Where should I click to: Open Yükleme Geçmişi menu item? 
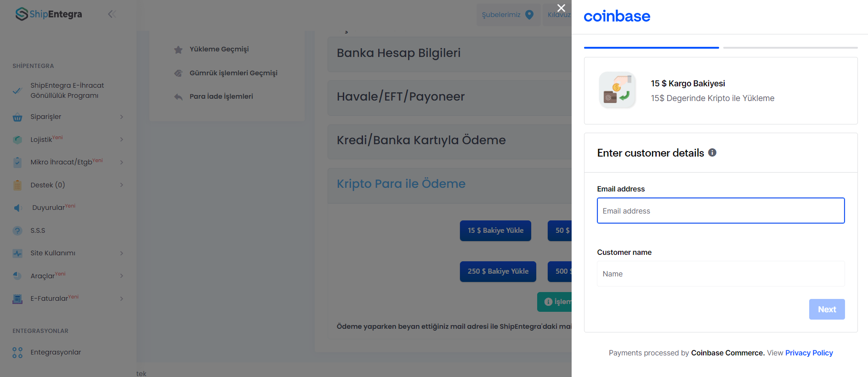click(219, 49)
